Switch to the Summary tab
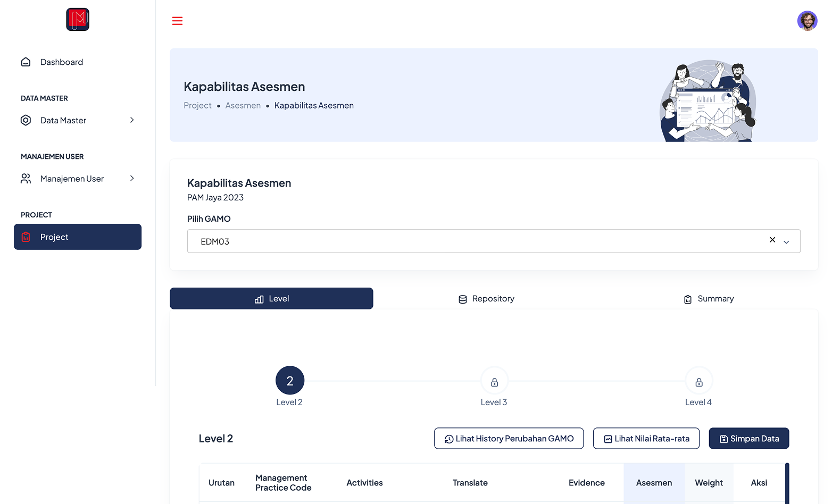832x504 pixels. tap(708, 298)
